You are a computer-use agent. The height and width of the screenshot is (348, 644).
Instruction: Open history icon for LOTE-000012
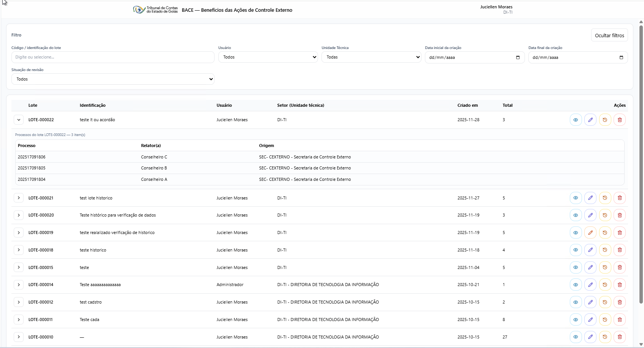click(605, 302)
